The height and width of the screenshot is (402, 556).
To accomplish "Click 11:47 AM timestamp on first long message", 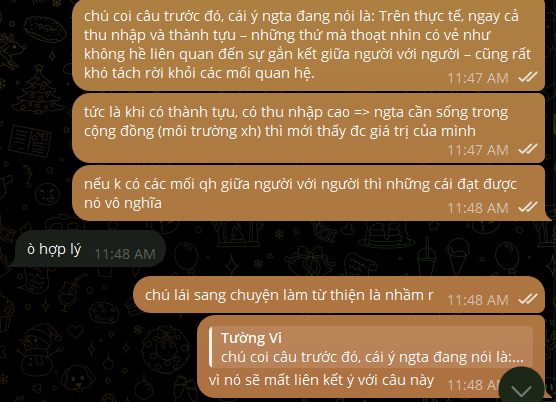I will tap(478, 78).
